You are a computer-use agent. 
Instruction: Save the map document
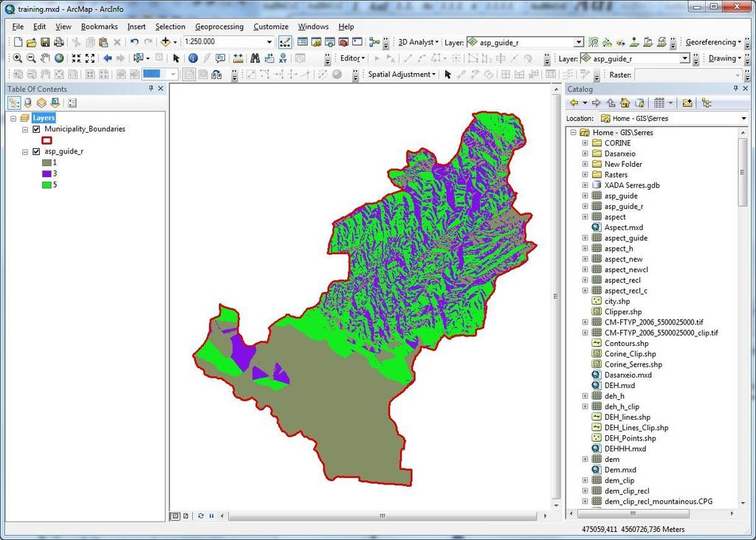click(x=45, y=42)
